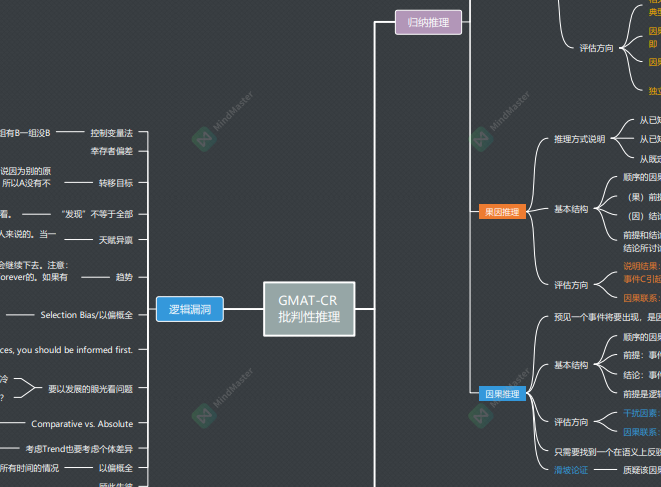
Task: Click the 控制变量法 topic
Action: 112,133
